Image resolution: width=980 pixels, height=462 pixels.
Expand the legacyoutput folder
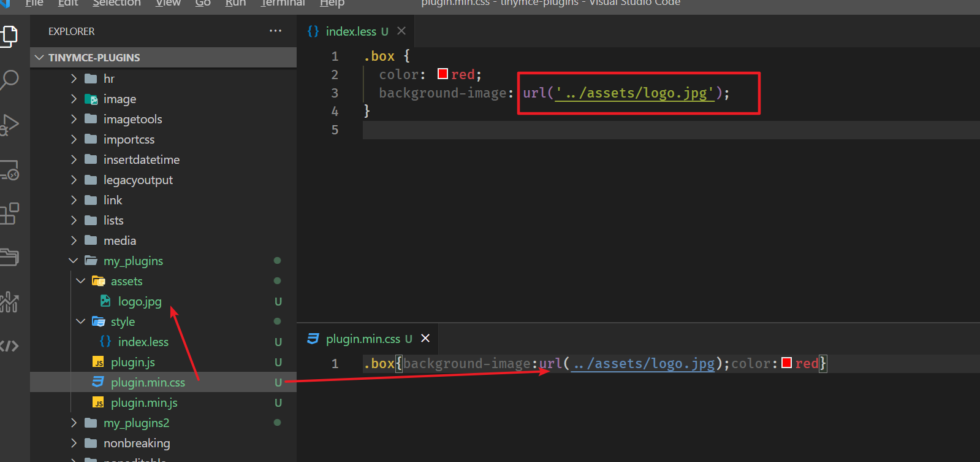click(x=74, y=180)
